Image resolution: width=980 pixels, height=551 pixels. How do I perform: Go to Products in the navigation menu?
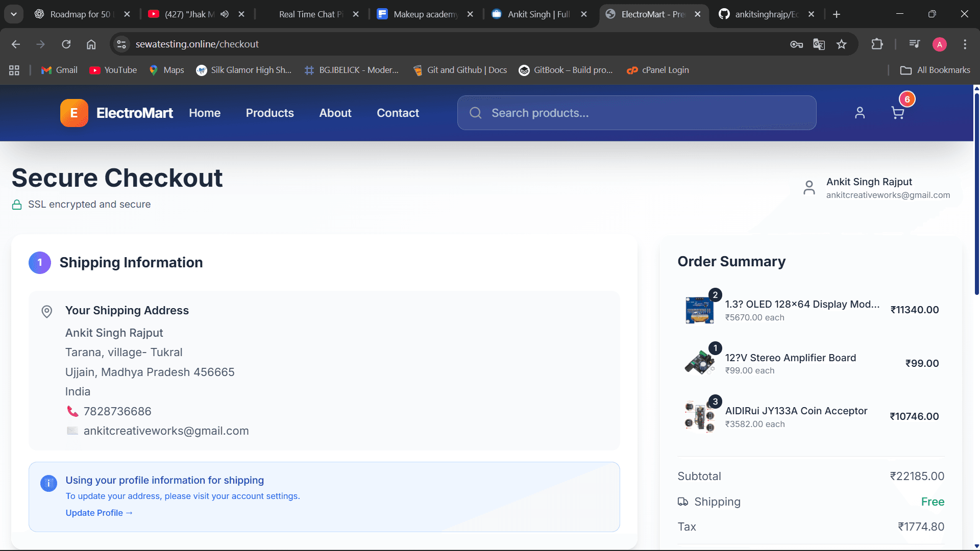269,113
